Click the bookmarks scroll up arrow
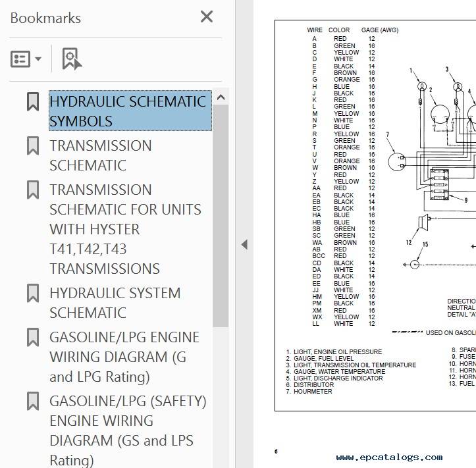The image size is (476, 468). [221, 97]
